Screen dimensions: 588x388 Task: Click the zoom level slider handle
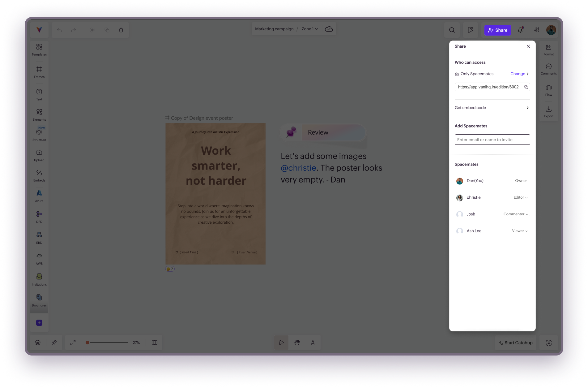(87, 343)
